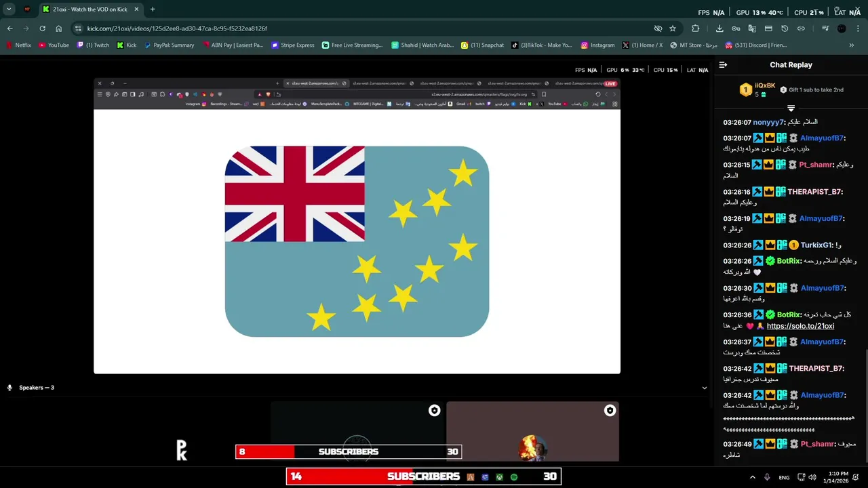Show hidden system tray icons
The width and height of the screenshot is (868, 488).
(752, 477)
